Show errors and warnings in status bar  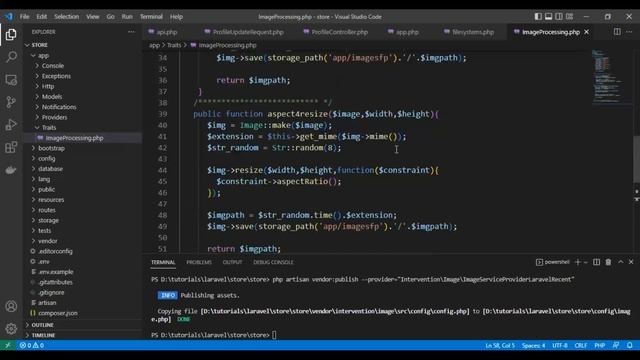(x=31, y=345)
